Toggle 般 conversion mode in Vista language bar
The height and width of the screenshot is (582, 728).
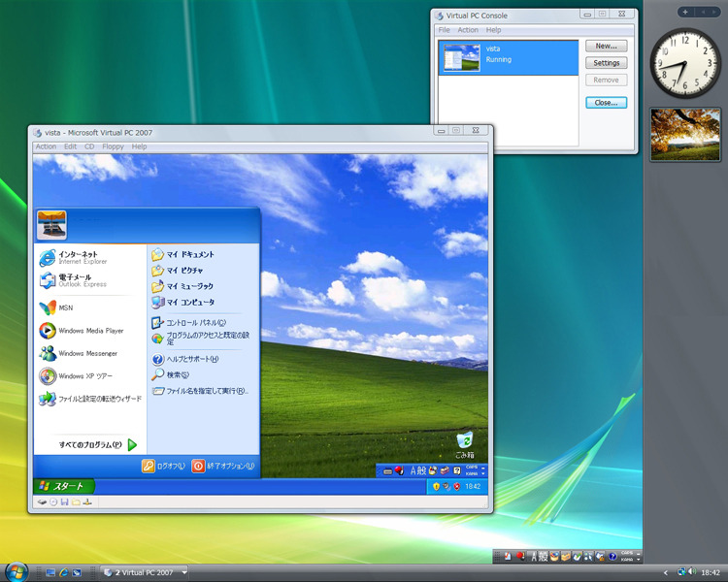[x=544, y=556]
